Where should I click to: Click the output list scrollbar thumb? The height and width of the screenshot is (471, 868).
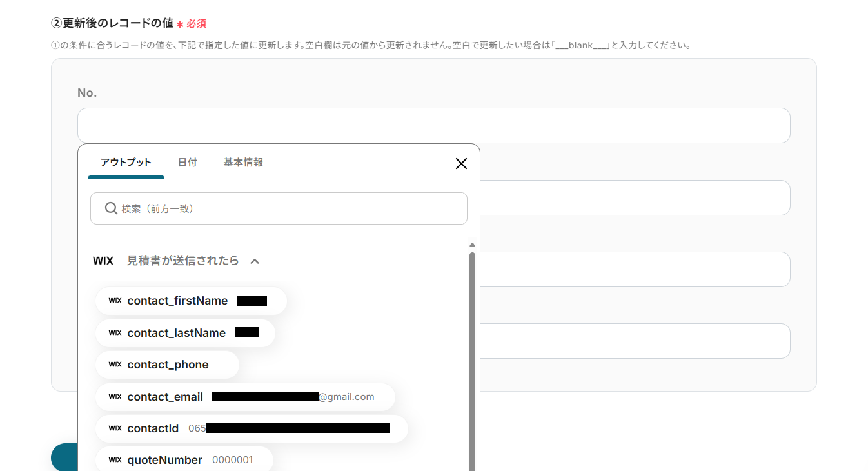(x=472, y=361)
